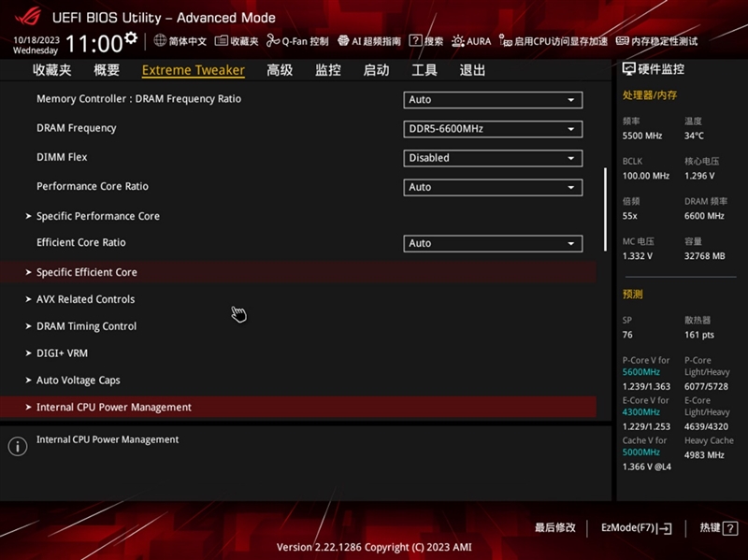Open clock settings gear icon
Viewport: 748px width, 560px height.
[130, 37]
